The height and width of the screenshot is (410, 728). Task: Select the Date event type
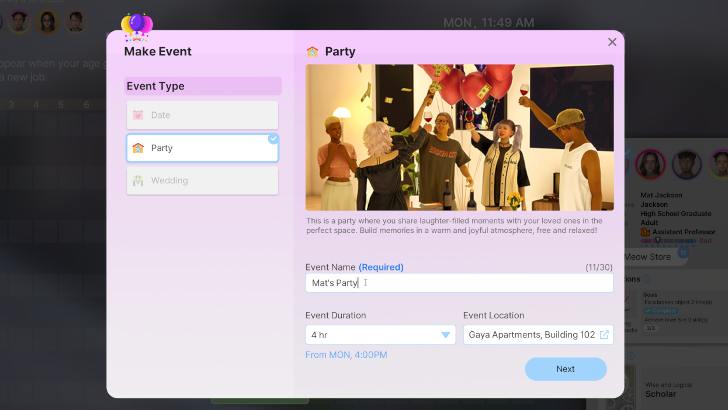coord(202,115)
